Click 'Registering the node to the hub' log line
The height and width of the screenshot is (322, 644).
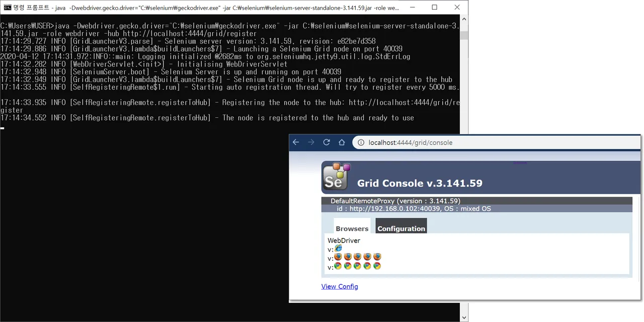pyautogui.click(x=230, y=106)
